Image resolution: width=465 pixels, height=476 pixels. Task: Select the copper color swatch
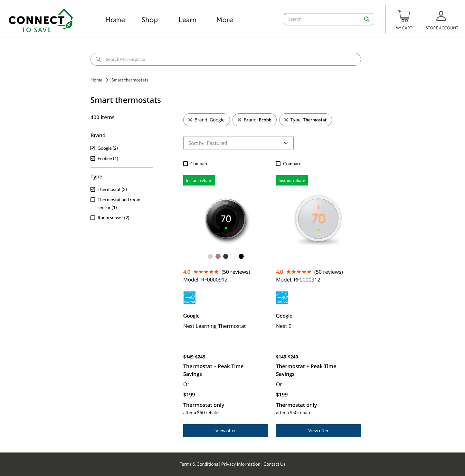[x=218, y=256]
